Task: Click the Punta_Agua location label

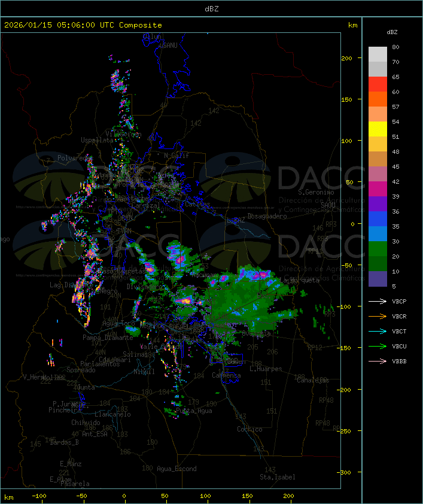Action: (194, 411)
